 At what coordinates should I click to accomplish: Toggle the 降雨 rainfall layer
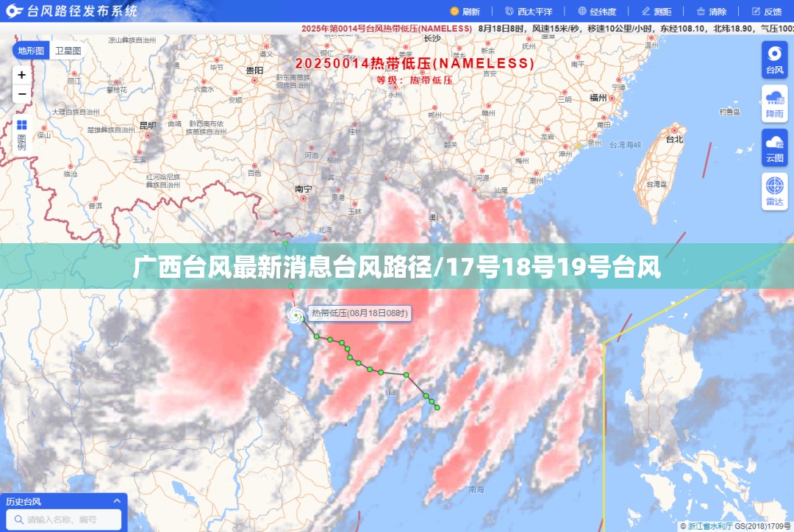pyautogui.click(x=774, y=104)
